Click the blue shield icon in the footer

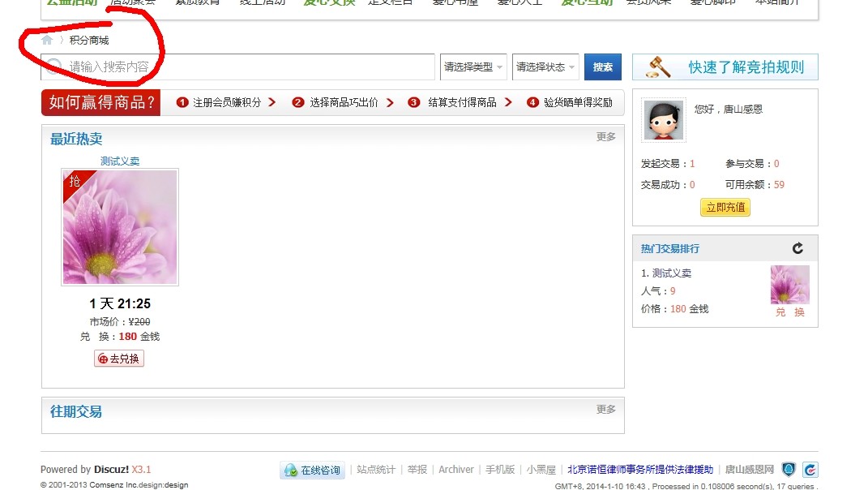pos(789,469)
